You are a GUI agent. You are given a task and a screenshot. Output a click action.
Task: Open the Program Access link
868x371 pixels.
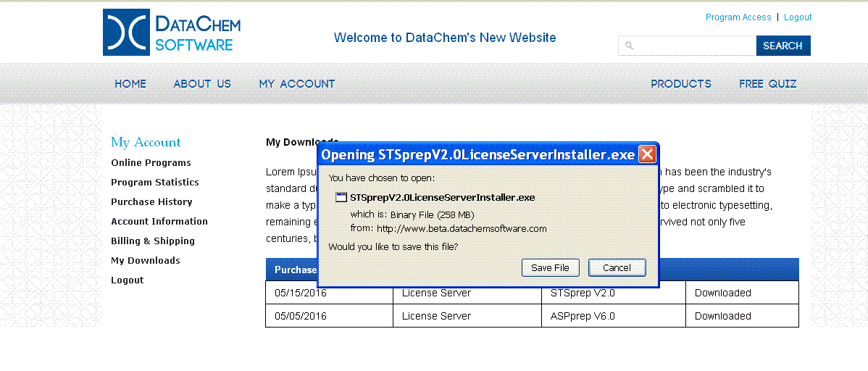(738, 17)
